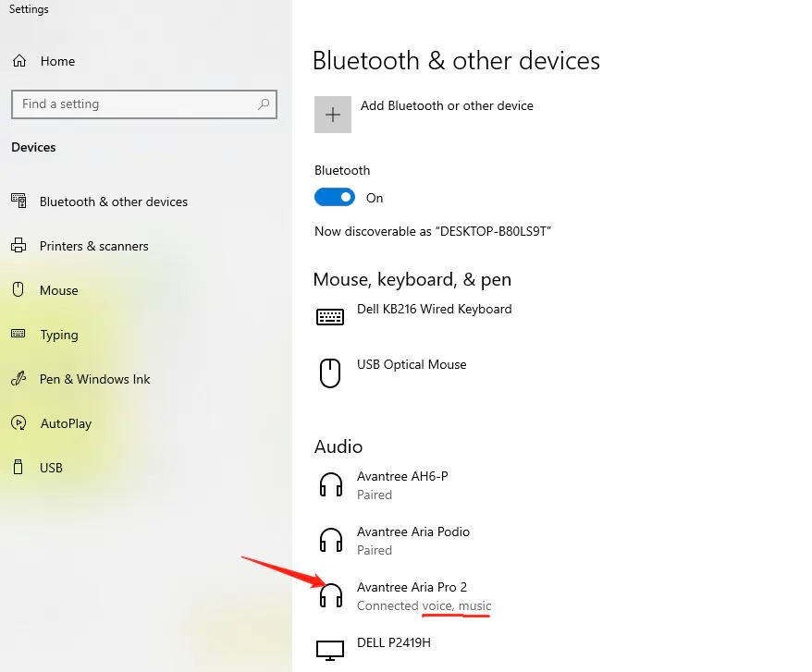The image size is (812, 672).
Task: Click the magnifier icon in search box
Action: pyautogui.click(x=265, y=104)
